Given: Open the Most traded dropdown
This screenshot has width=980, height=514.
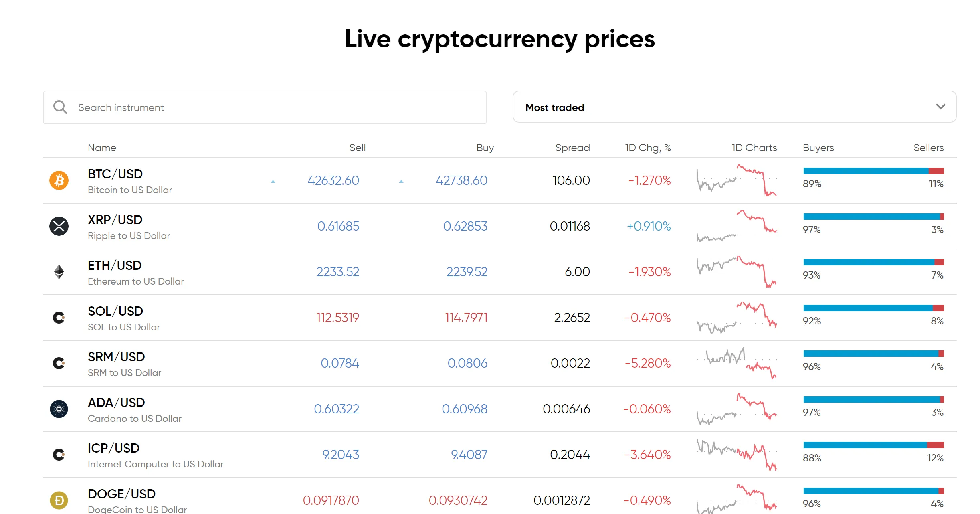Looking at the screenshot, I should click(x=733, y=107).
